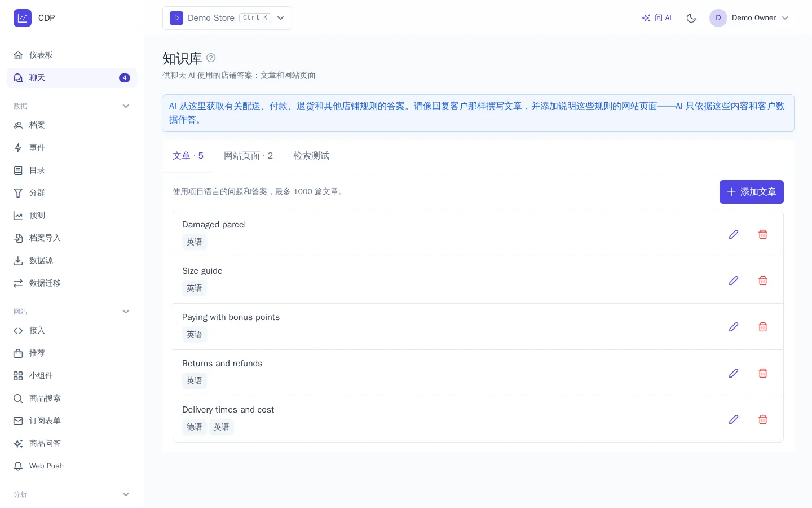Viewport: 812px width, 508px height.
Task: Edit the Paying with bonus points article
Action: coord(734,327)
